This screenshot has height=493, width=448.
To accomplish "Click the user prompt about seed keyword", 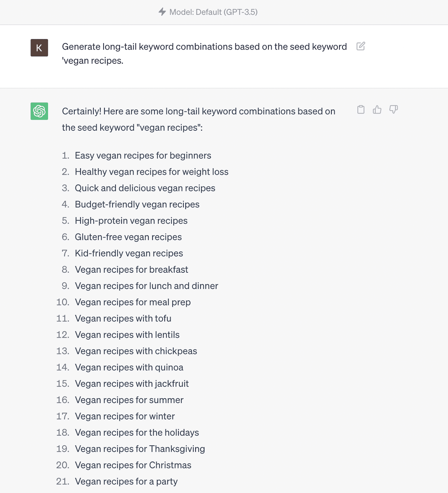I will pyautogui.click(x=204, y=53).
